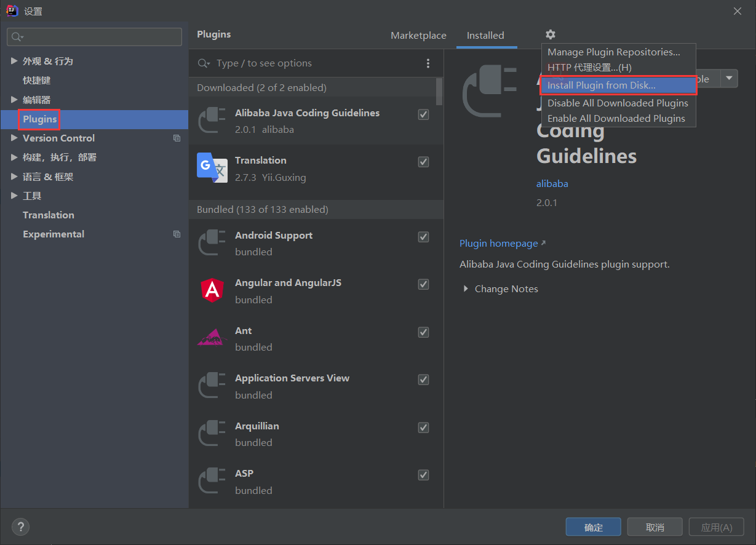The image size is (756, 545).
Task: Click the IntelliJ logo in title bar
Action: (x=12, y=10)
